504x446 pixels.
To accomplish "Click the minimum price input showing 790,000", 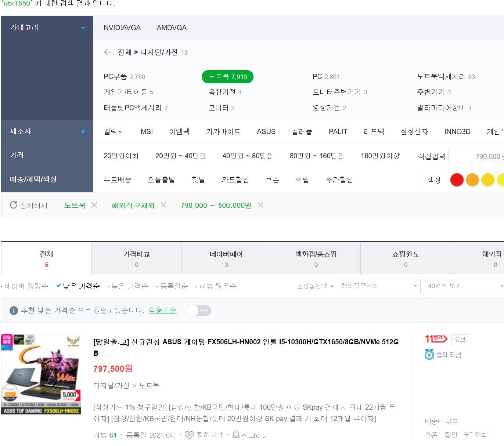I will [476, 156].
